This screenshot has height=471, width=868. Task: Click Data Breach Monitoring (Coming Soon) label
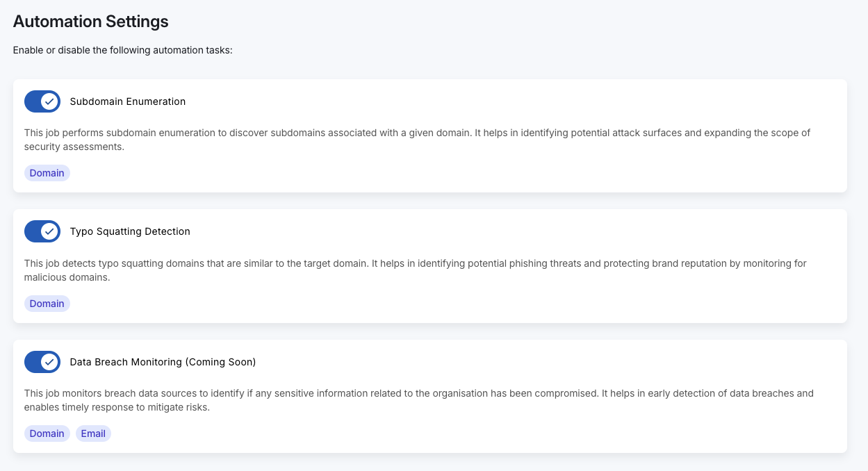(x=163, y=362)
